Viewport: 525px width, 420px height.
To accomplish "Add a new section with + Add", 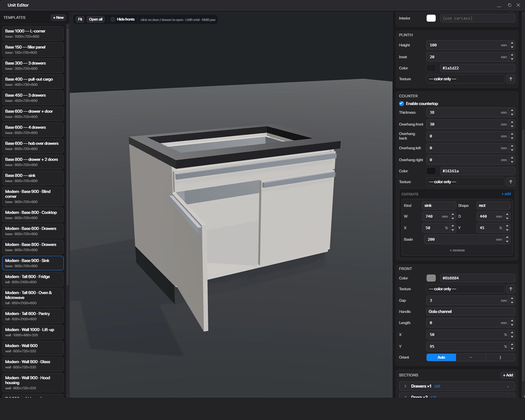I will point(507,375).
